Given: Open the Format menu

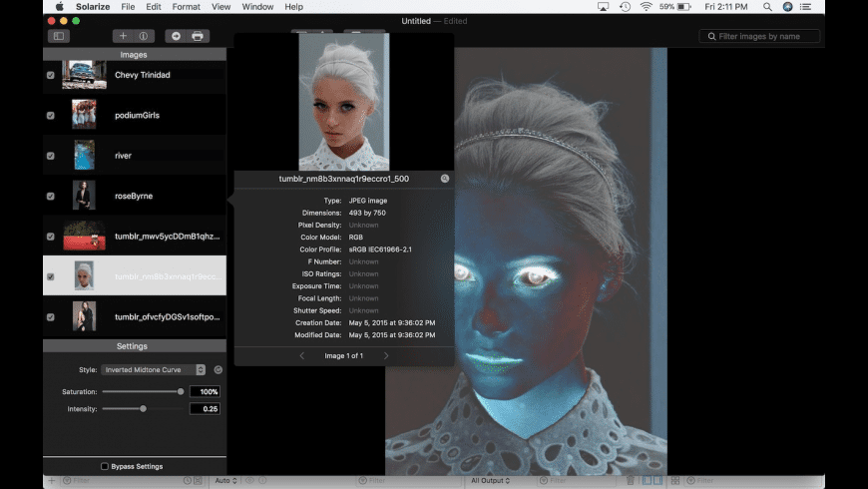Looking at the screenshot, I should pyautogui.click(x=186, y=7).
